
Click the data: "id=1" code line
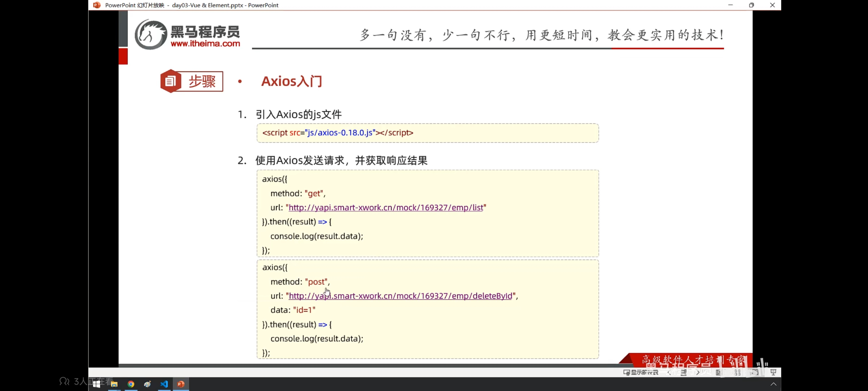293,310
